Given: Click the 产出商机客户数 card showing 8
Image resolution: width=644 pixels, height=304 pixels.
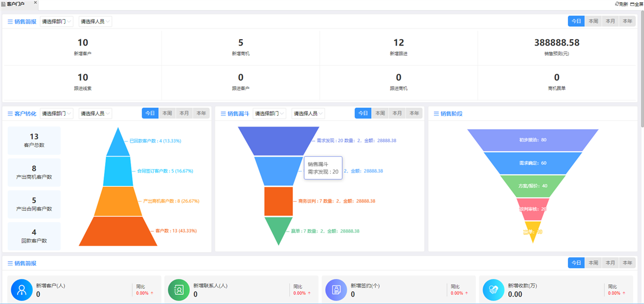Looking at the screenshot, I should (34, 172).
